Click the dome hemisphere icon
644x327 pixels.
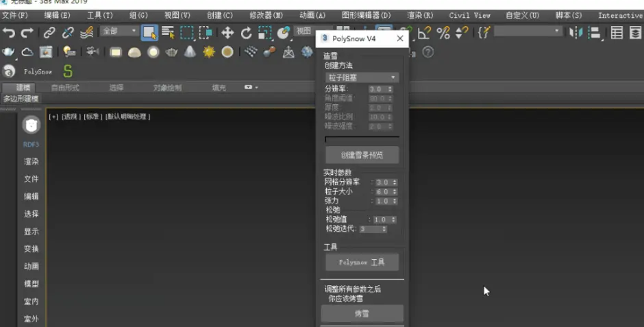tap(134, 52)
